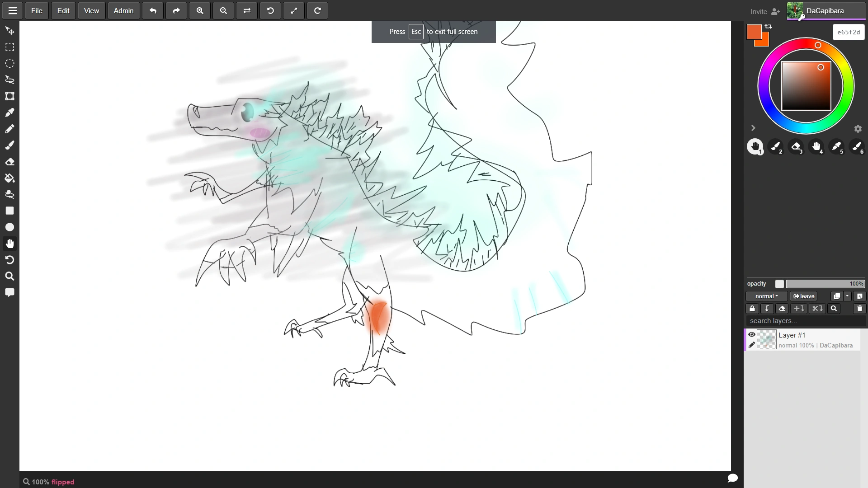Image resolution: width=868 pixels, height=488 pixels.
Task: Open the normal blend mode dropdown
Action: (x=766, y=296)
